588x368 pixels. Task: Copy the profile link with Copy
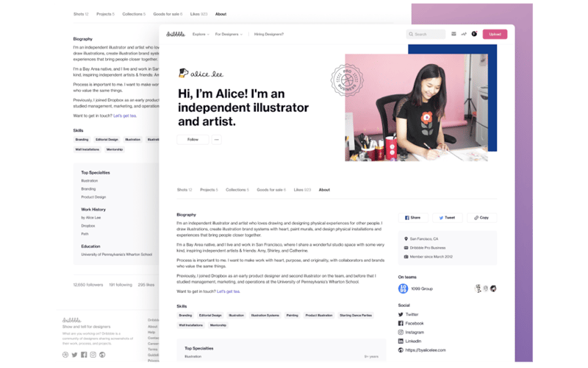tap(482, 218)
